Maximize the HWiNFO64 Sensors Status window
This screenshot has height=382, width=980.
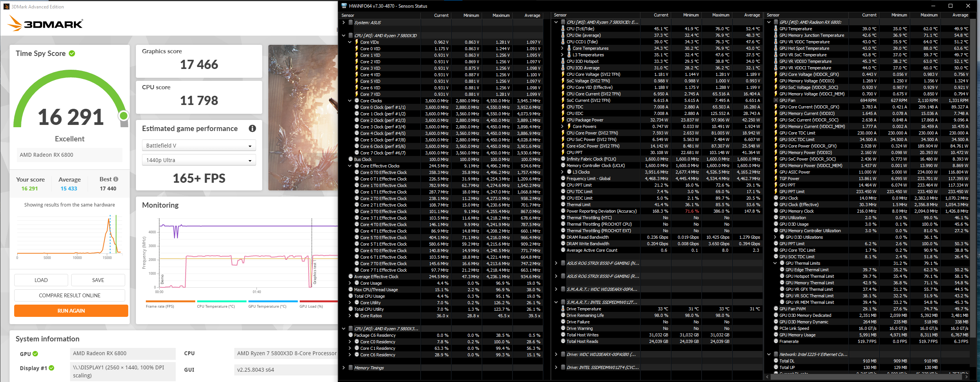pyautogui.click(x=950, y=6)
